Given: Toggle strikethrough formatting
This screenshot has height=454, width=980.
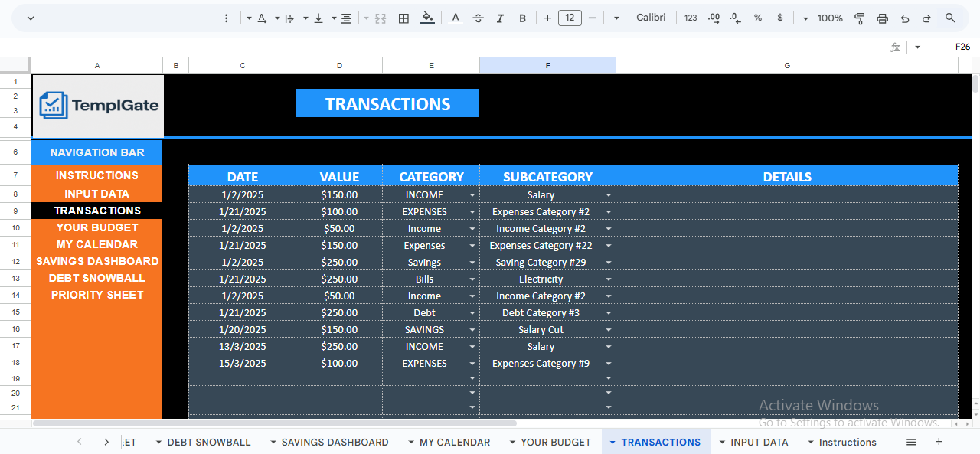Looking at the screenshot, I should tap(479, 18).
